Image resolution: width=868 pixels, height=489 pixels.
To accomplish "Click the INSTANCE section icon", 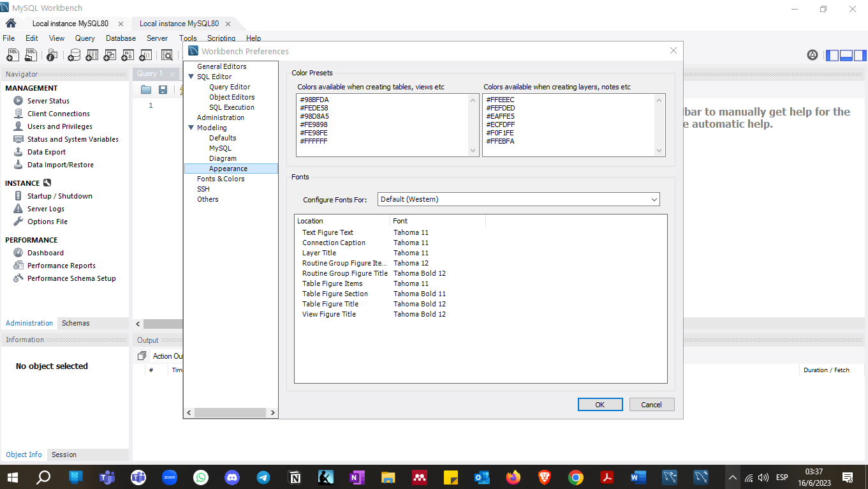I will (x=47, y=183).
